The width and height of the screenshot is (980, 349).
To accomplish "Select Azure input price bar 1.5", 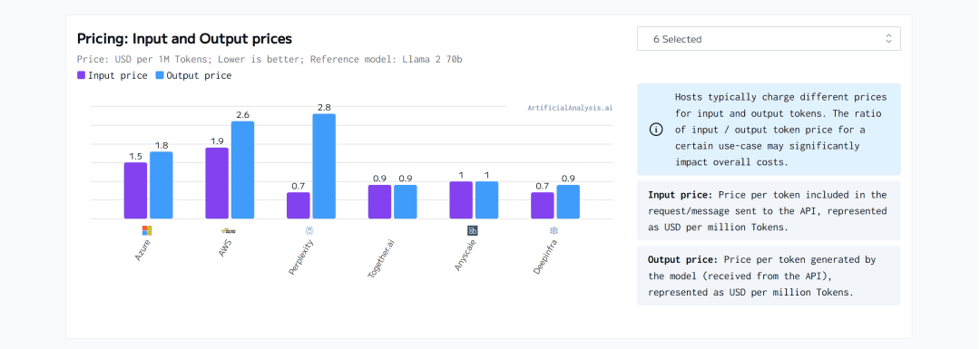I will tap(135, 190).
